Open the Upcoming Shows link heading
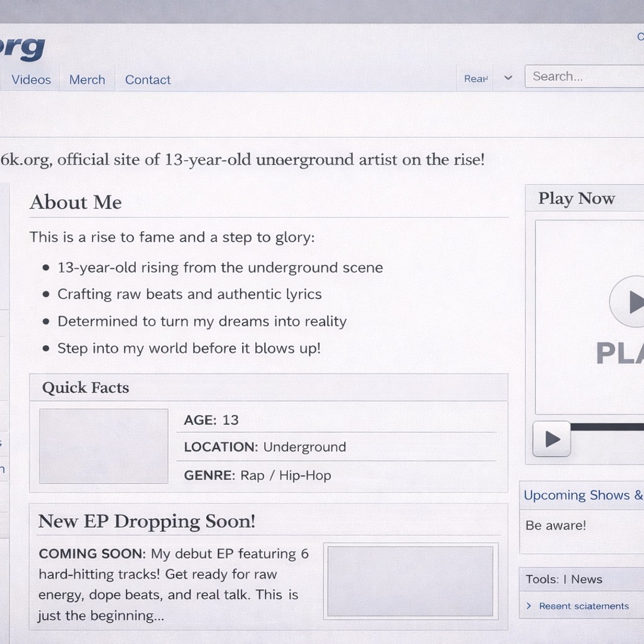The height and width of the screenshot is (644, 644). [x=583, y=496]
